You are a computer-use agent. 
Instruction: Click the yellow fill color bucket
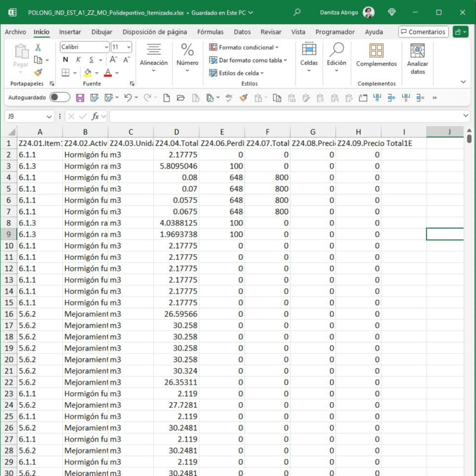[x=87, y=73]
